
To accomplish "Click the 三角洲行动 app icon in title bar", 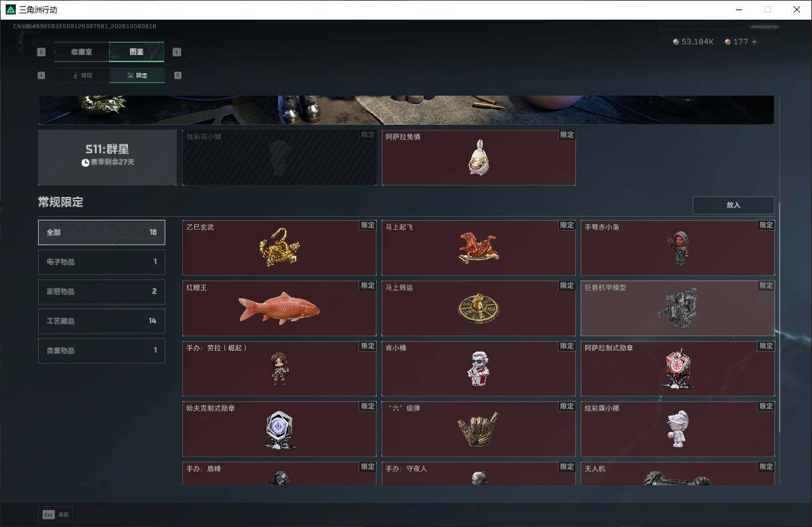I will [10, 10].
